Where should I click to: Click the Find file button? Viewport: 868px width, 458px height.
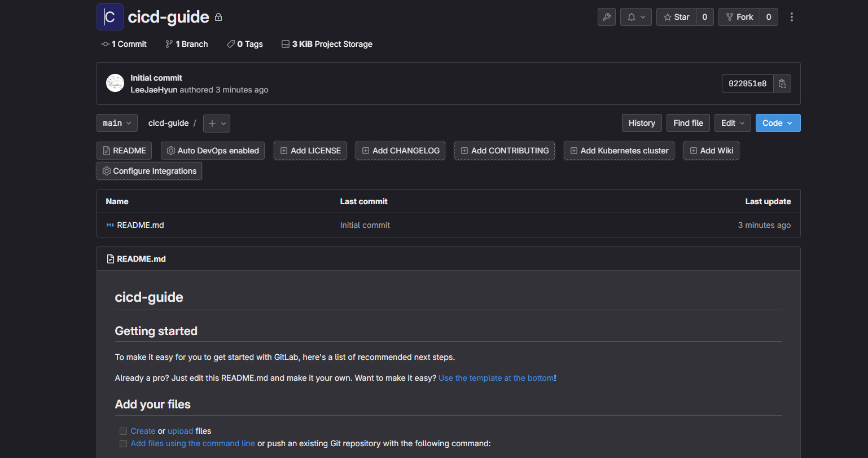tap(688, 123)
